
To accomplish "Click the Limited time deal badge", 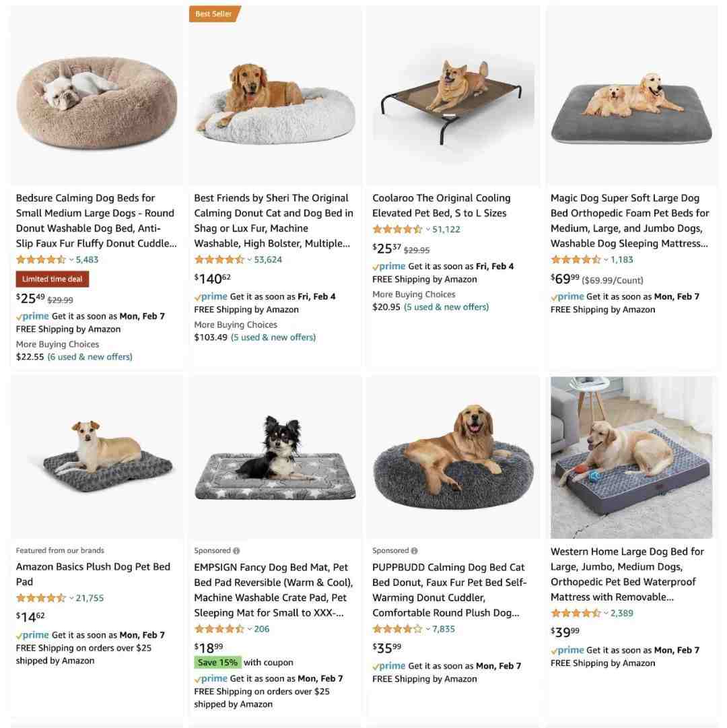I will pyautogui.click(x=53, y=279).
